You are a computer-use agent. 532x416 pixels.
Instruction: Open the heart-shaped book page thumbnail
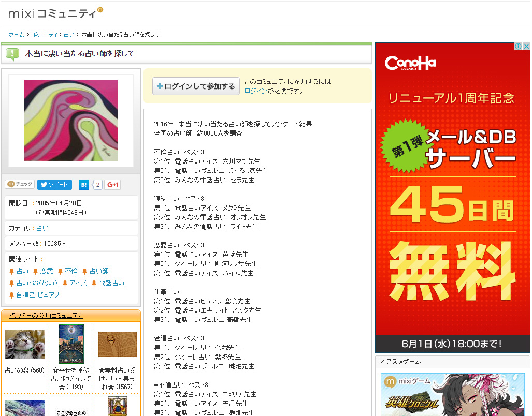pos(118,344)
